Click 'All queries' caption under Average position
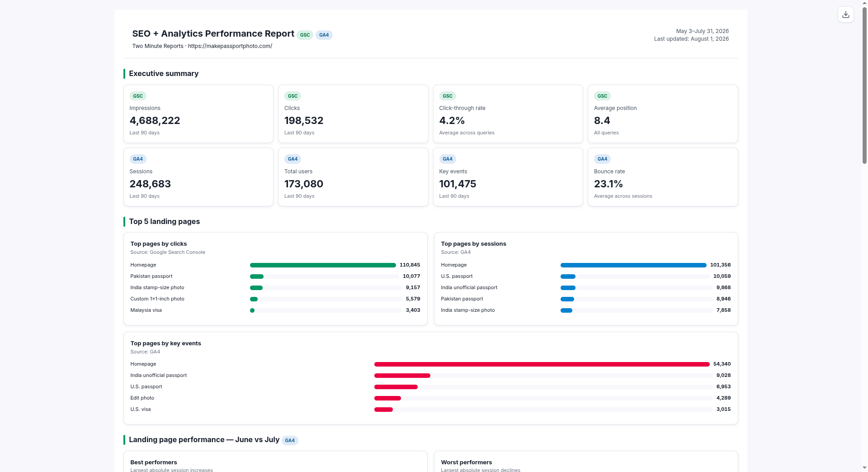The height and width of the screenshot is (472, 868). coord(606,133)
